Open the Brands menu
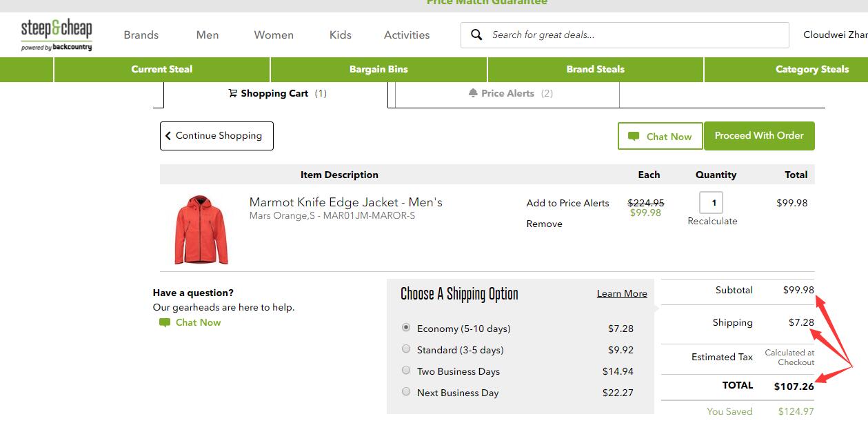This screenshot has width=868, height=441. point(141,35)
